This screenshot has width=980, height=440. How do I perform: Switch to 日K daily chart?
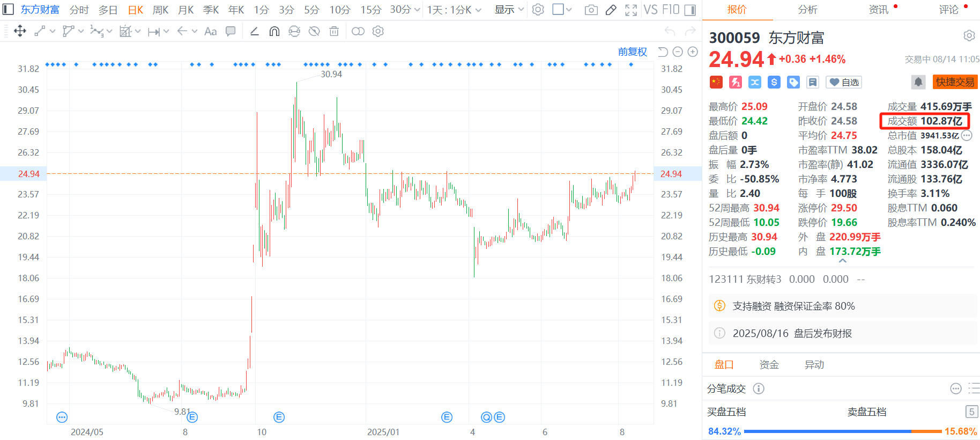pos(136,10)
